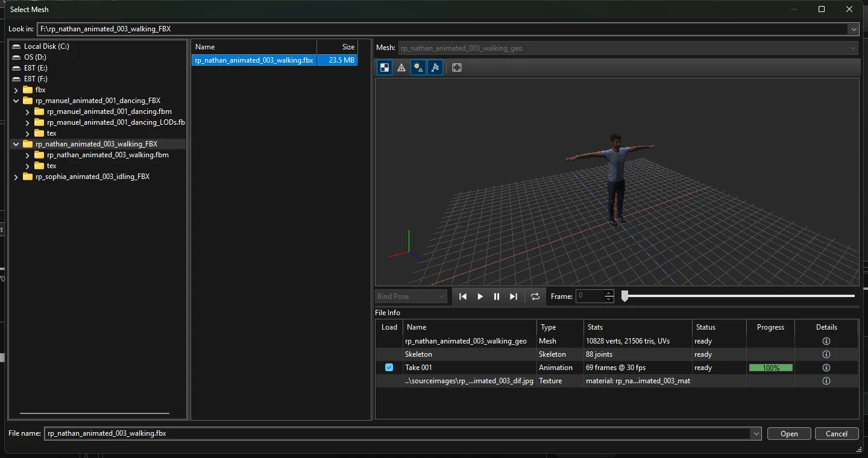The image size is (868, 458).
Task: Open the File name dropdown arrow
Action: tap(756, 433)
